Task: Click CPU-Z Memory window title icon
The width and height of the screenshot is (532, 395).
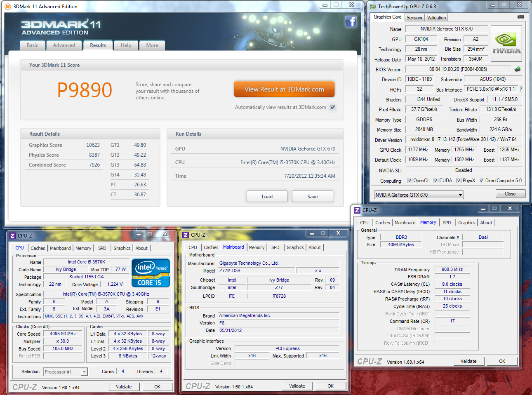Action: pyautogui.click(x=357, y=210)
